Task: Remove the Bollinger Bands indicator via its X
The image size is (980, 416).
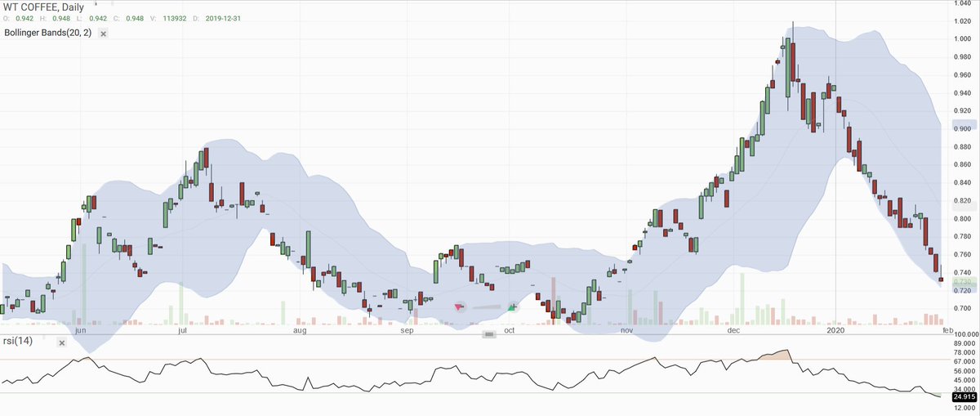Action: point(103,34)
